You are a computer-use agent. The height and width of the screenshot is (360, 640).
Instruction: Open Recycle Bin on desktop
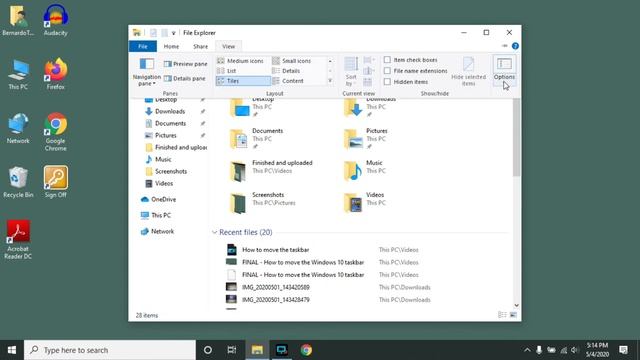point(18,182)
